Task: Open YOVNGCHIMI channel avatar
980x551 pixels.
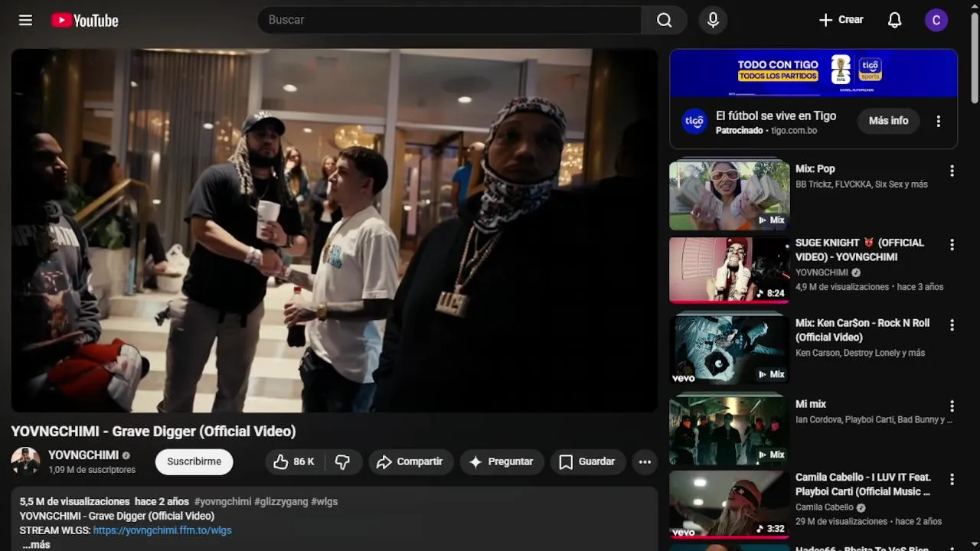Action: pyautogui.click(x=25, y=461)
